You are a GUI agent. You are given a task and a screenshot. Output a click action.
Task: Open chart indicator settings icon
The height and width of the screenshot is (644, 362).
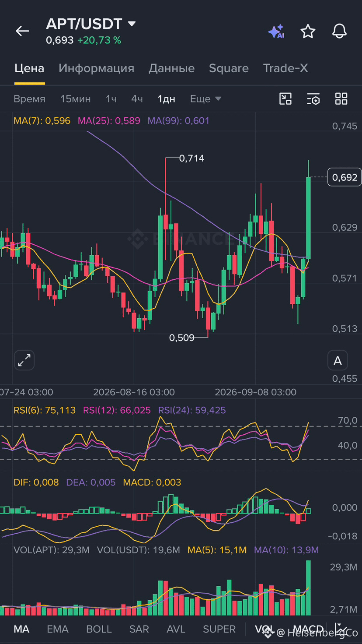pos(313,99)
